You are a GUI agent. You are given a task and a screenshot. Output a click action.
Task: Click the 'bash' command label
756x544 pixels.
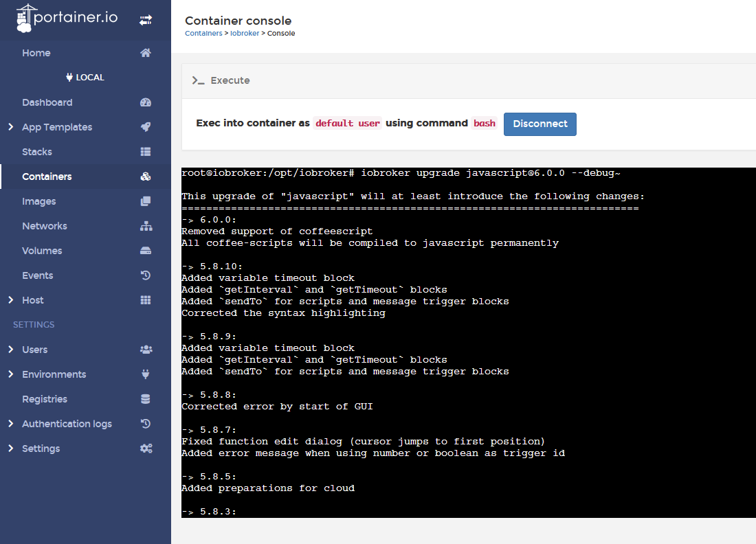pyautogui.click(x=485, y=124)
